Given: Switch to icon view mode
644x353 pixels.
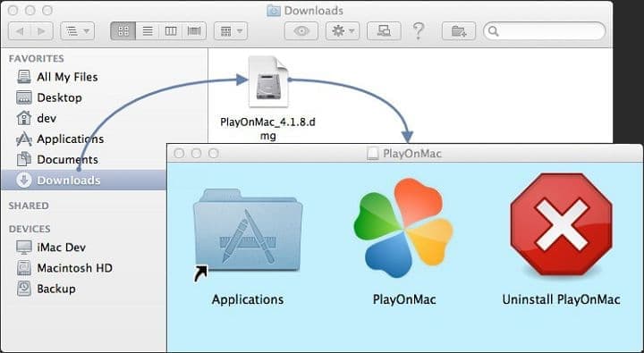Looking at the screenshot, I should tap(123, 31).
